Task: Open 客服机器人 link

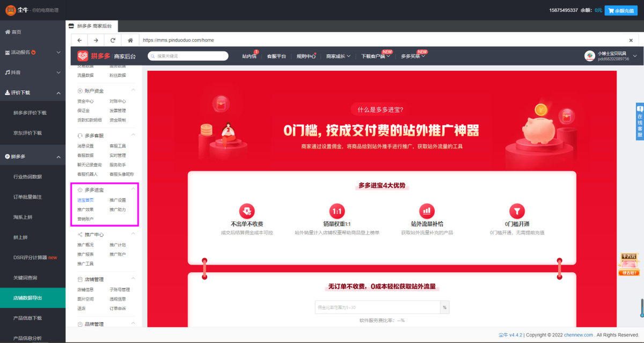Action: 87,174
